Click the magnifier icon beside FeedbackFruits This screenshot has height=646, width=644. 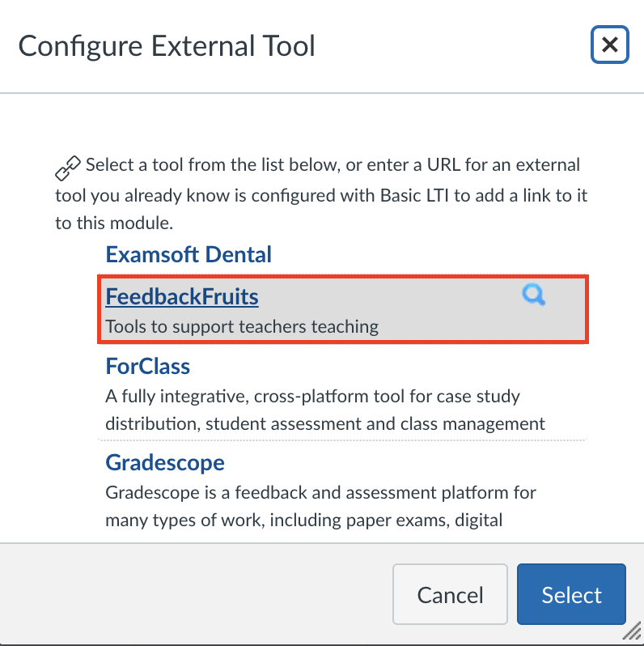point(533,296)
